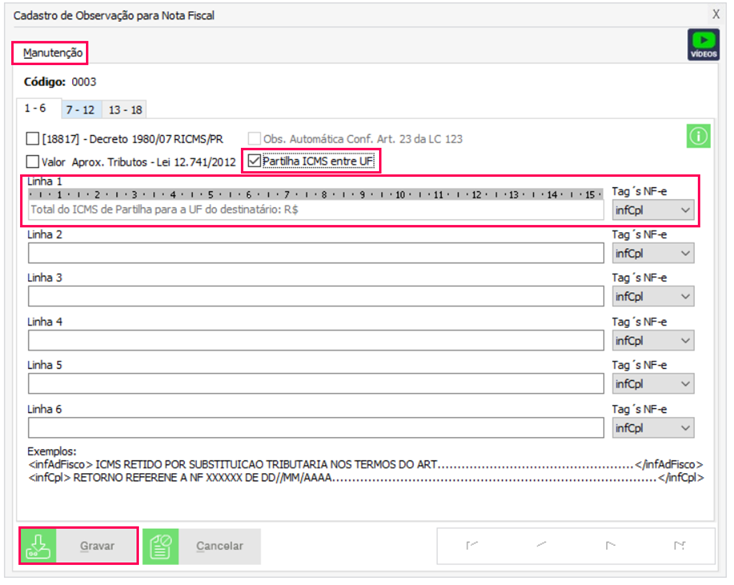Click the green save icon beside Gravar
734x585 pixels.
coord(39,546)
